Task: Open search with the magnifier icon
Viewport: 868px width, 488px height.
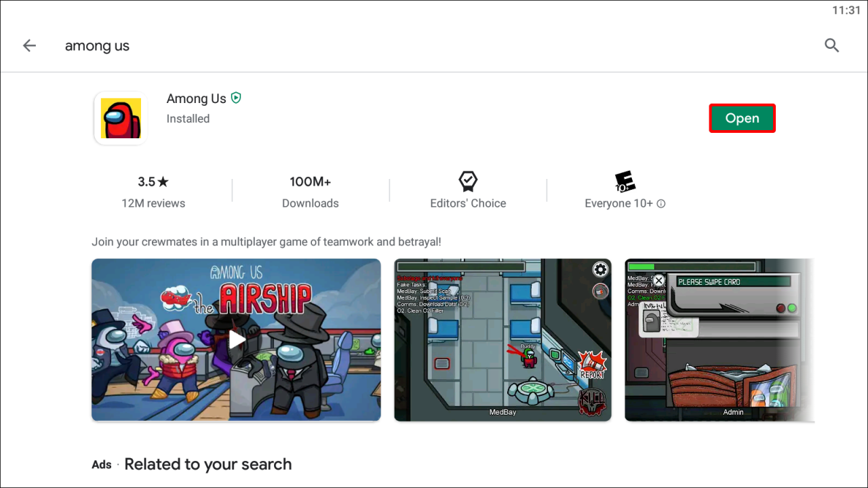Action: click(831, 45)
